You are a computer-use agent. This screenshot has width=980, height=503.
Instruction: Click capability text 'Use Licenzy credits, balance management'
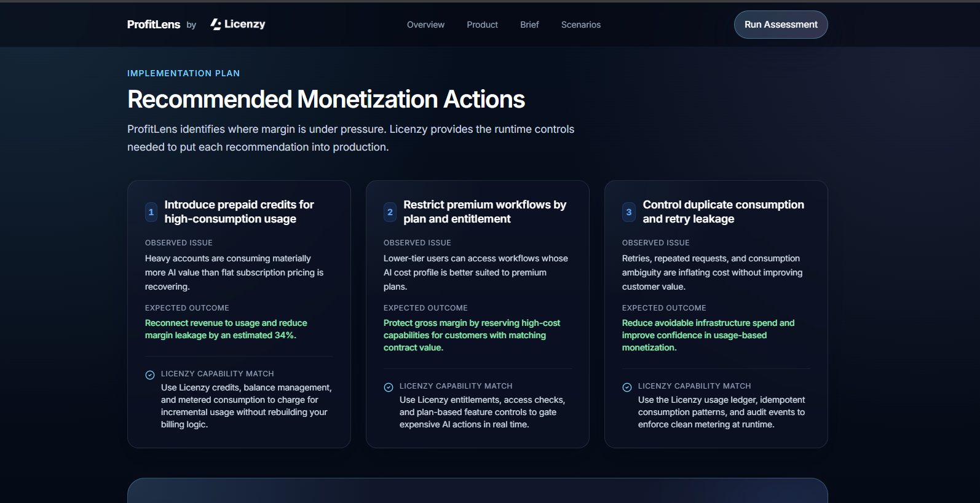(x=246, y=387)
